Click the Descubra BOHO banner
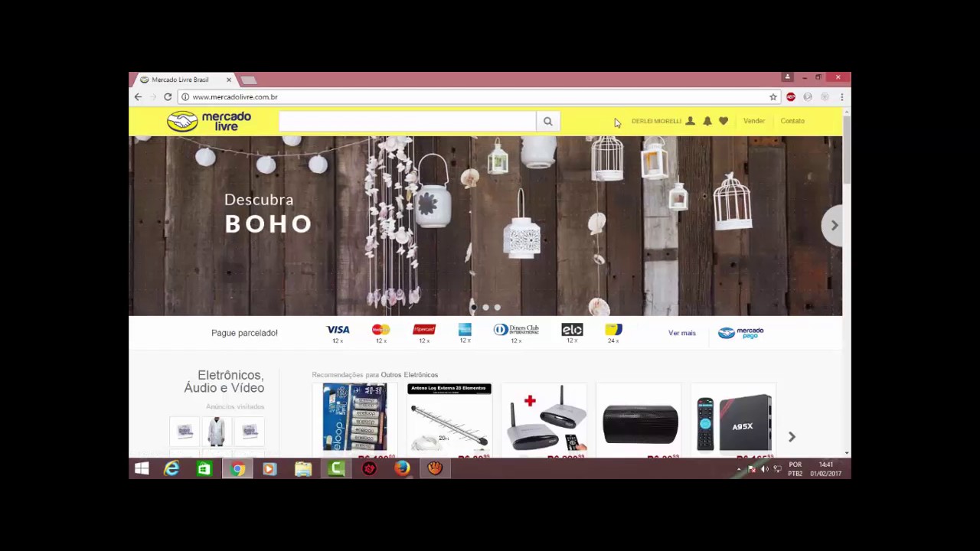 485,226
